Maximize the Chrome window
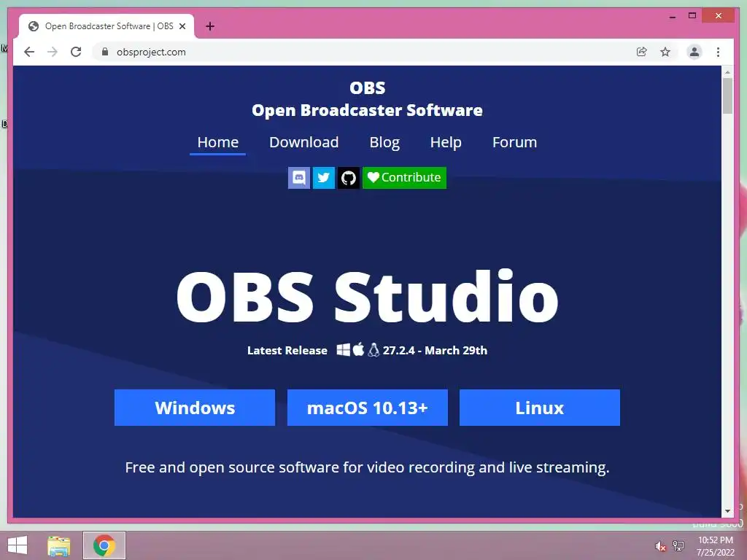Viewport: 747px width, 560px height. click(x=692, y=16)
